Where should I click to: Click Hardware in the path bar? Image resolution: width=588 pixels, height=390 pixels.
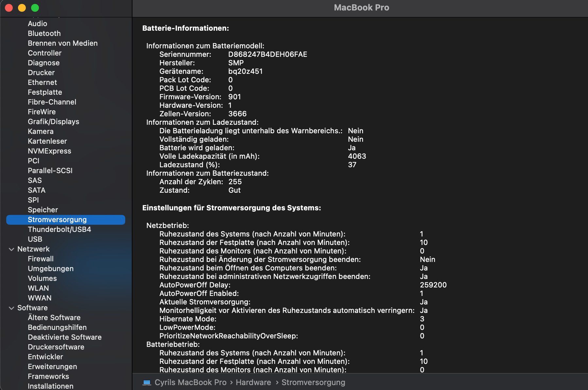(253, 382)
